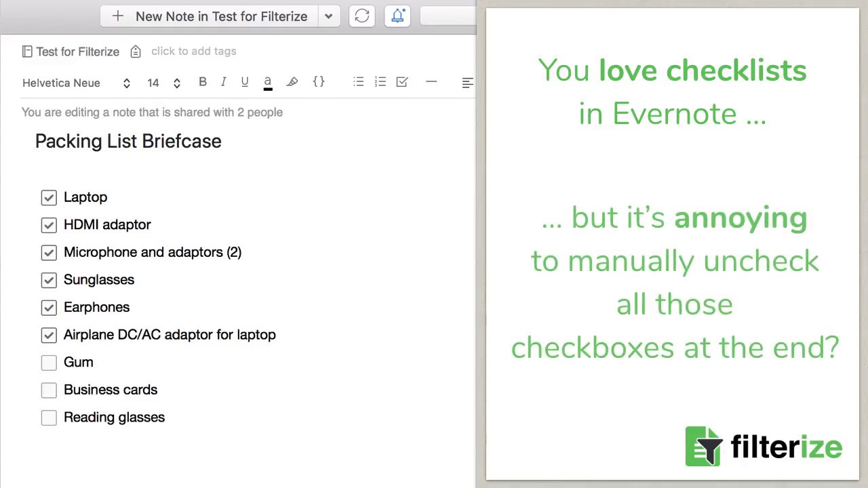The width and height of the screenshot is (868, 488).
Task: Click the 'Reading glasses' text
Action: (114, 418)
